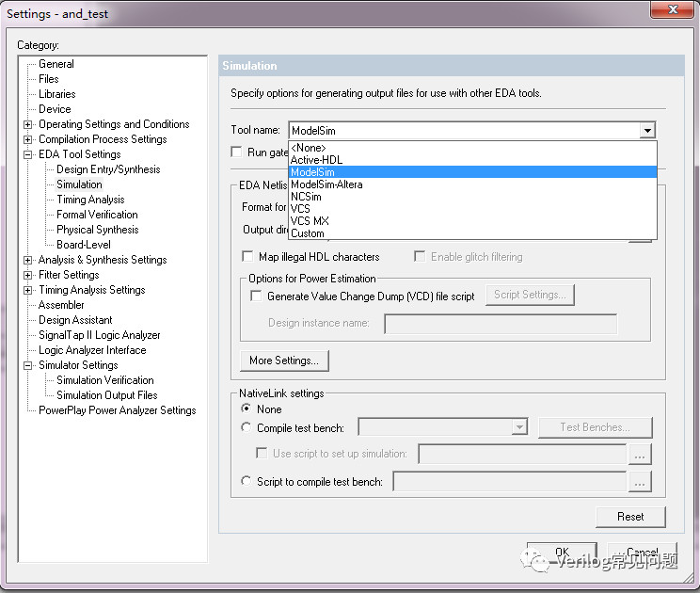
Task: Open More Settings dialog
Action: click(284, 361)
